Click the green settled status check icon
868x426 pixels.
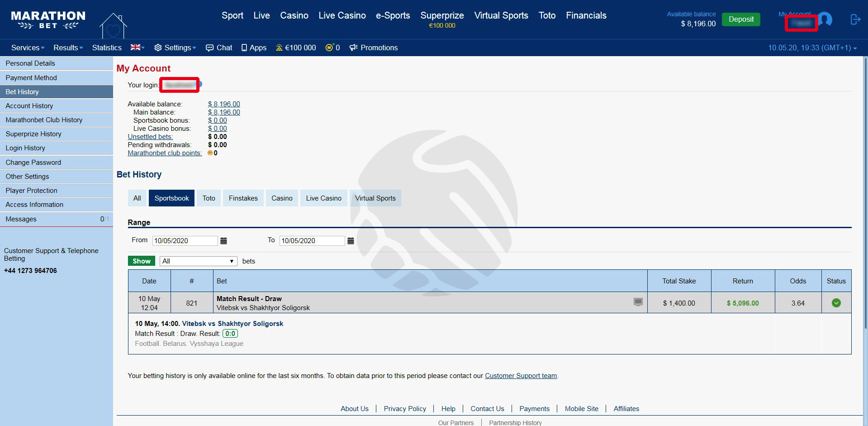[836, 303]
